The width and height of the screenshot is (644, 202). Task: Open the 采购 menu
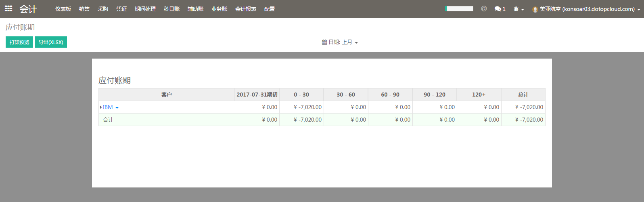(x=103, y=9)
